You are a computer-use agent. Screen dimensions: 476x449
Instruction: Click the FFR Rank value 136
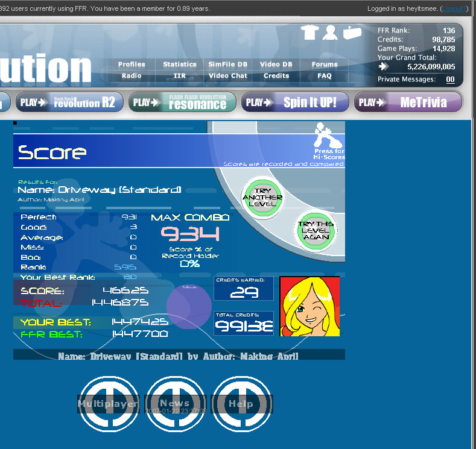(x=449, y=30)
